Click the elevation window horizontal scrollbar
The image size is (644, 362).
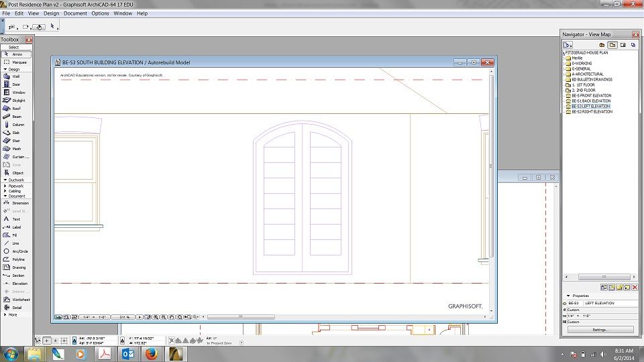pyautogui.click(x=241, y=317)
